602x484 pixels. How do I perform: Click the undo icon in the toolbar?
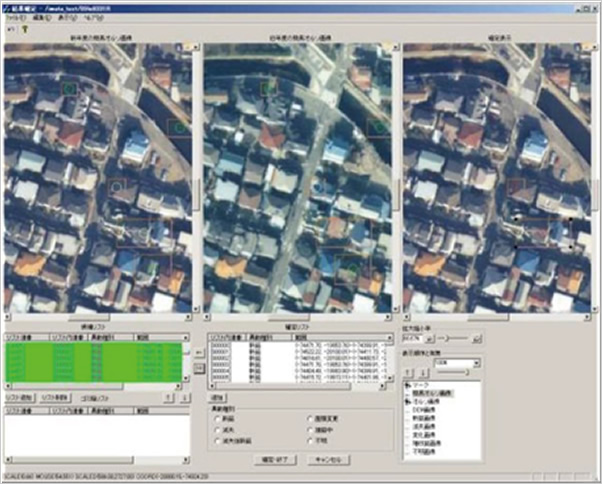pyautogui.click(x=11, y=29)
